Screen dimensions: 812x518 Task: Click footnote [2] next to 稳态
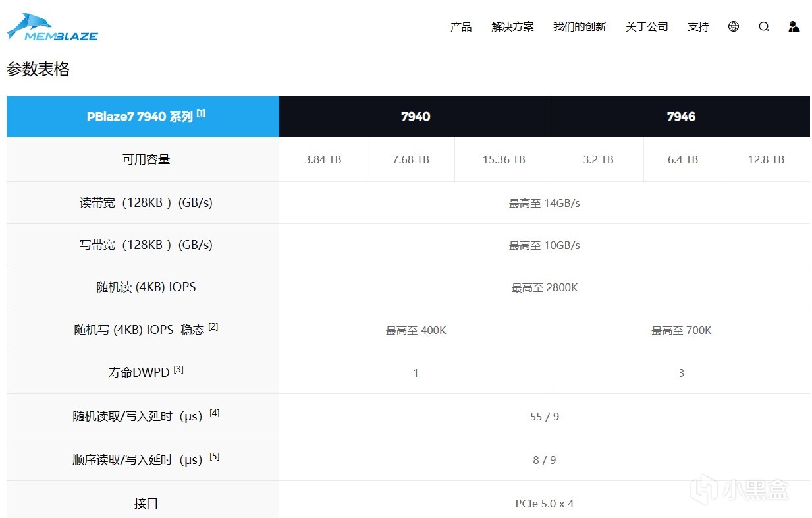213,326
